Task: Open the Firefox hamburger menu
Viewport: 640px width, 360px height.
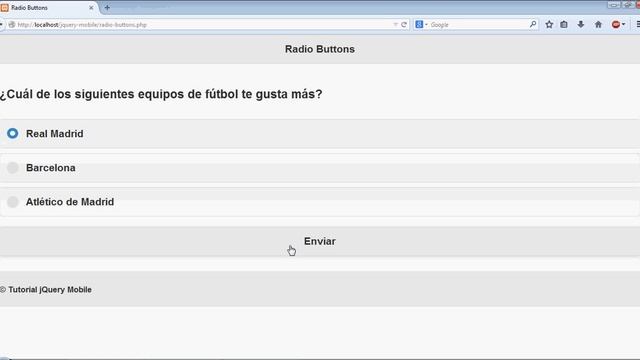Action: tap(638, 24)
